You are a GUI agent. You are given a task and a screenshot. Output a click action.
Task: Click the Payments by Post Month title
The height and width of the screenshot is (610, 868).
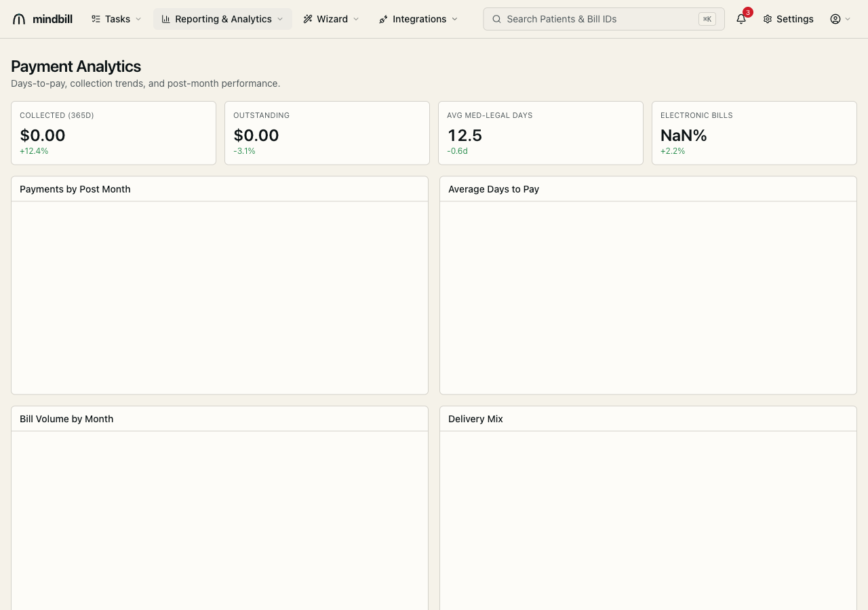pos(75,189)
